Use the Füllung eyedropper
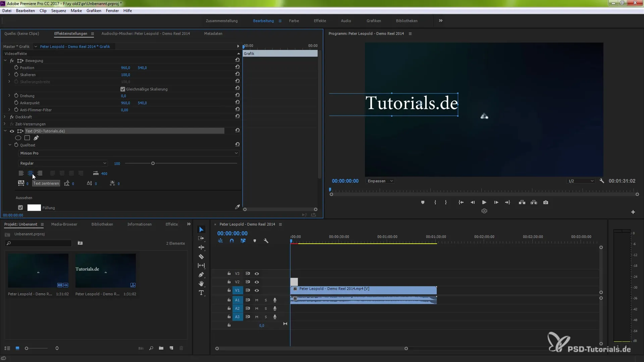 237,207
